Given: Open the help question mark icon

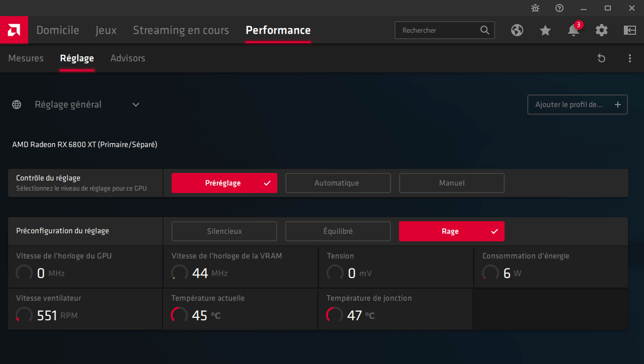Looking at the screenshot, I should click(559, 8).
